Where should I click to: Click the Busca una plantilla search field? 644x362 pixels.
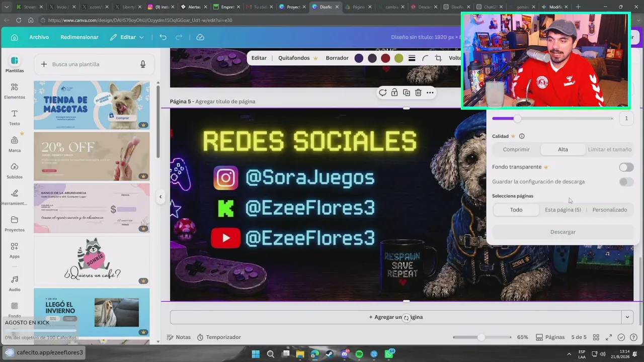[94, 64]
